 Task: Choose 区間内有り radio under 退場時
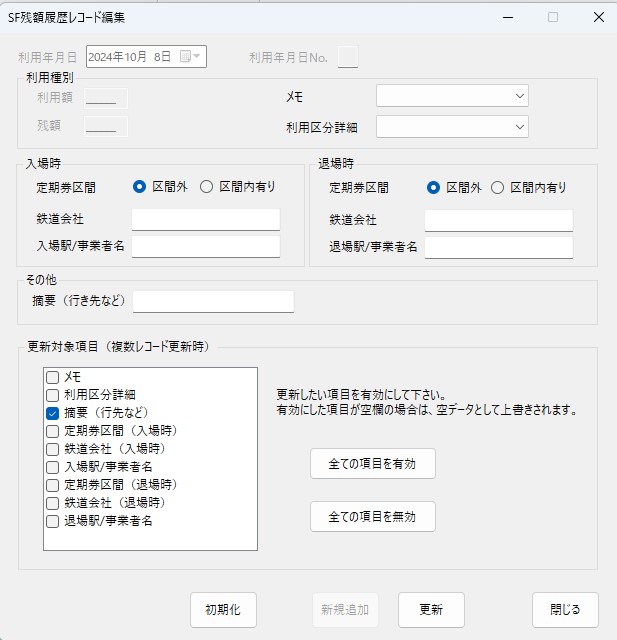(x=498, y=187)
